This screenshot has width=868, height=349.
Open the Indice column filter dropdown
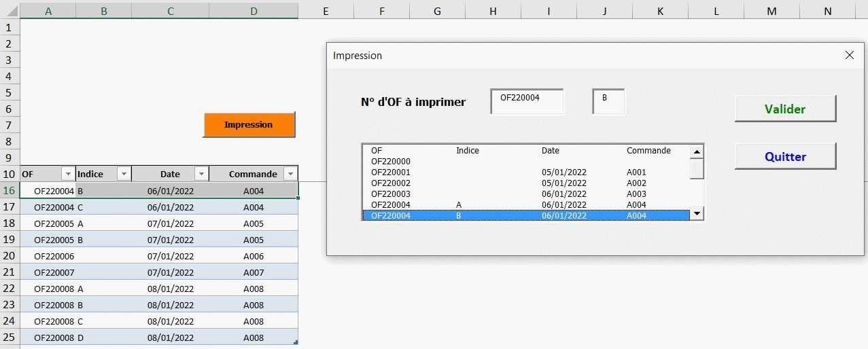point(124,174)
